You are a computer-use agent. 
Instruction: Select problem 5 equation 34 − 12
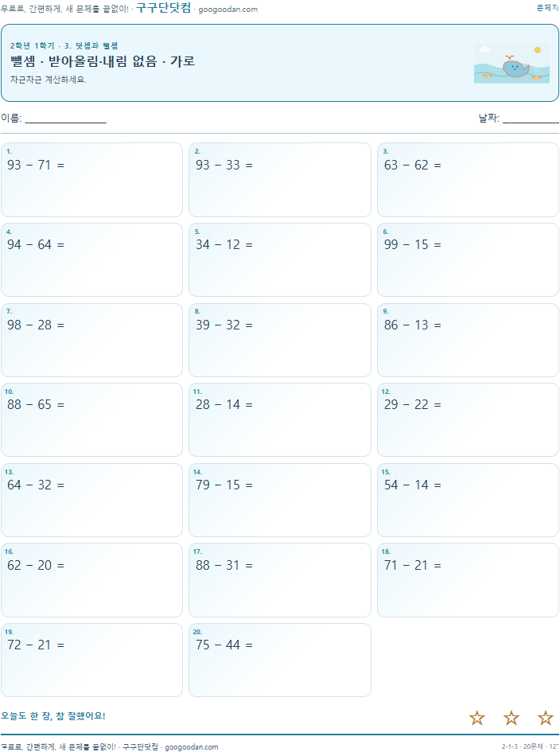224,244
